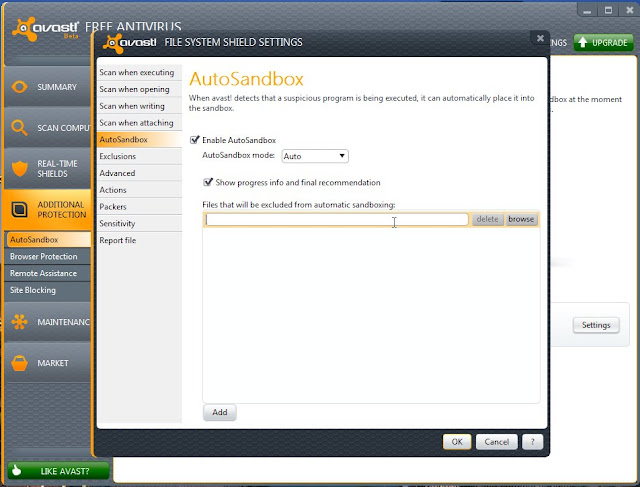Open Summary in the main sidebar
Screen dimensions: 640x487
(x=48, y=87)
